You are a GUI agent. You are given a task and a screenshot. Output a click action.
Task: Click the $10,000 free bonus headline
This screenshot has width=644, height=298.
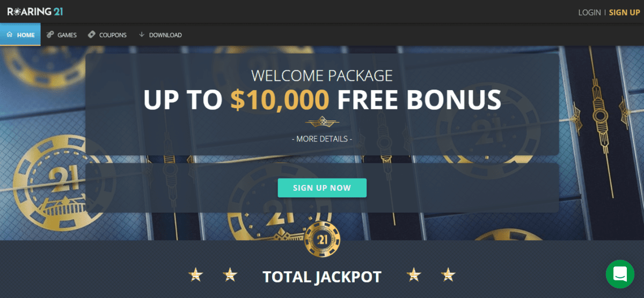click(322, 100)
